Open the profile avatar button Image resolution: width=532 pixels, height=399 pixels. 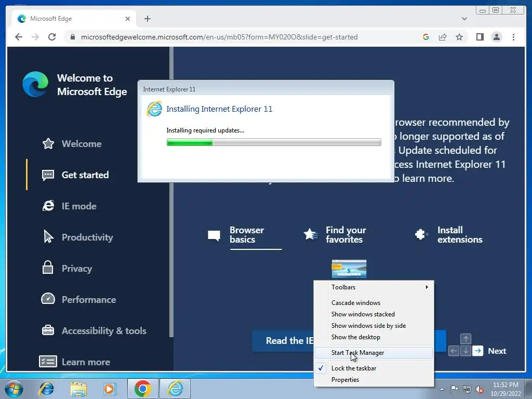pyautogui.click(x=496, y=37)
